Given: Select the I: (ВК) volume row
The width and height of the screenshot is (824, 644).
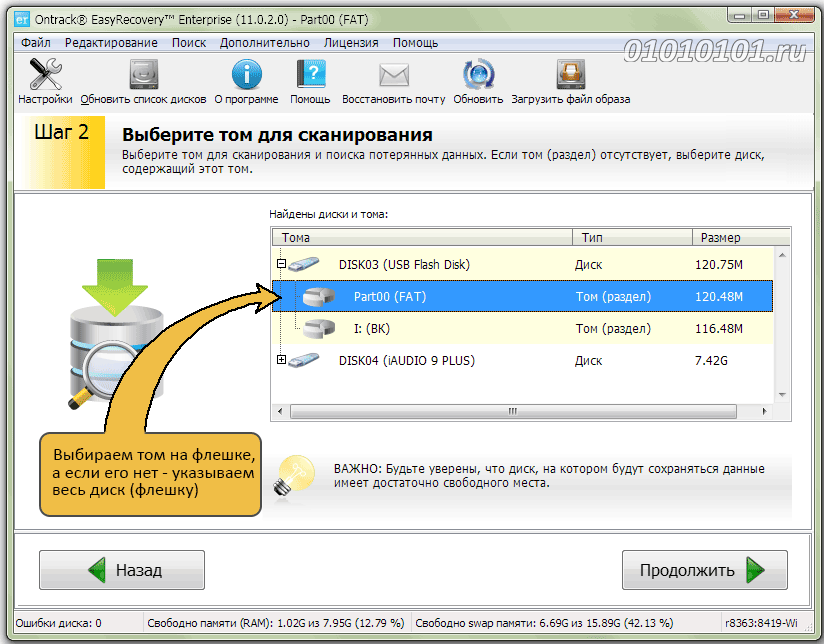Looking at the screenshot, I should click(x=522, y=329).
